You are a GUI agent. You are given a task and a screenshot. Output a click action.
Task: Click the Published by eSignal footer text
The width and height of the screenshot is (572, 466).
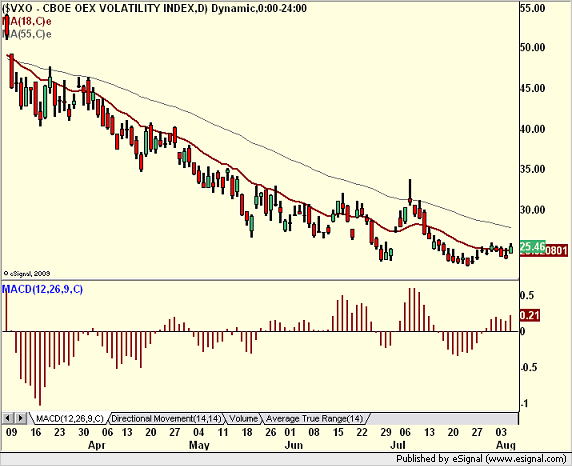[x=481, y=459]
